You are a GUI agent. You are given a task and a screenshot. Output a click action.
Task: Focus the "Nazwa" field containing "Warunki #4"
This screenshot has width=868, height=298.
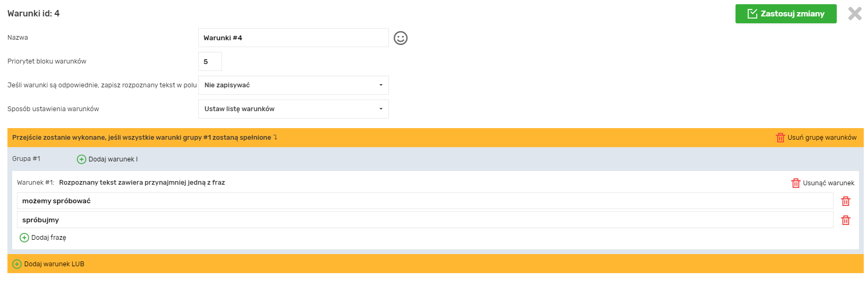(x=293, y=38)
